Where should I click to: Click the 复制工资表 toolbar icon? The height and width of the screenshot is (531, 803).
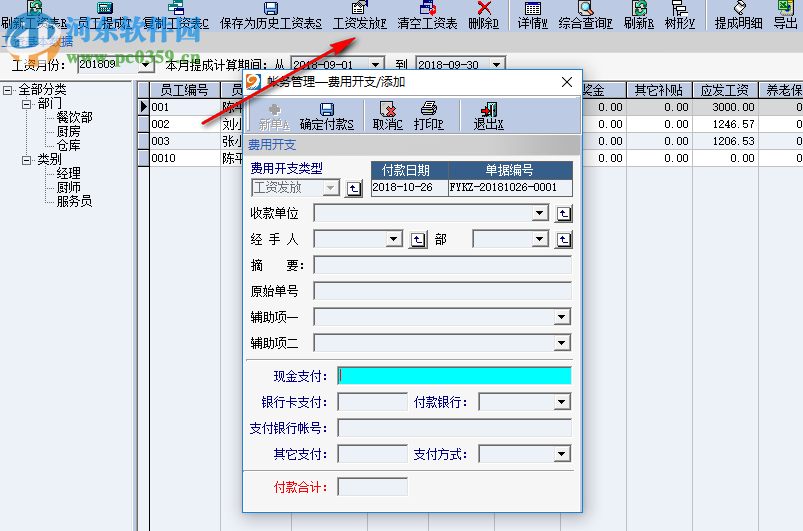click(x=176, y=7)
